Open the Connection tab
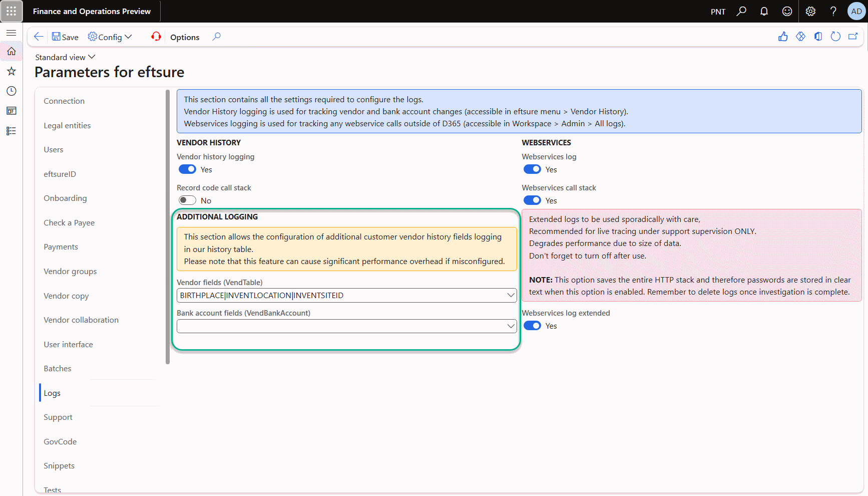Screen dimensions: 868x496 [x=64, y=101]
